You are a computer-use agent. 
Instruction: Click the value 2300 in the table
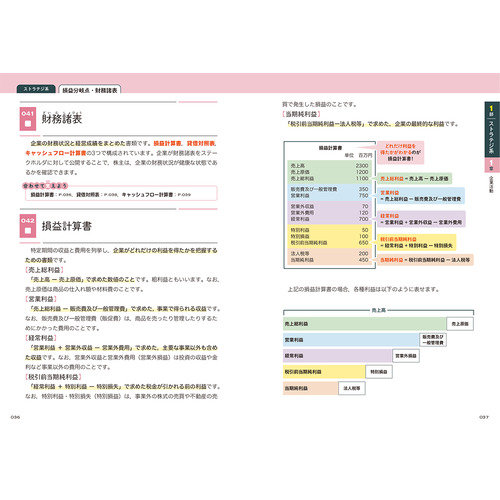(x=362, y=166)
